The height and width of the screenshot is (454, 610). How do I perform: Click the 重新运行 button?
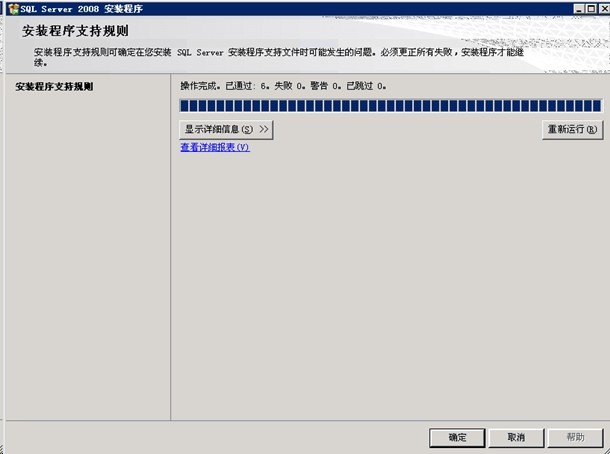572,130
